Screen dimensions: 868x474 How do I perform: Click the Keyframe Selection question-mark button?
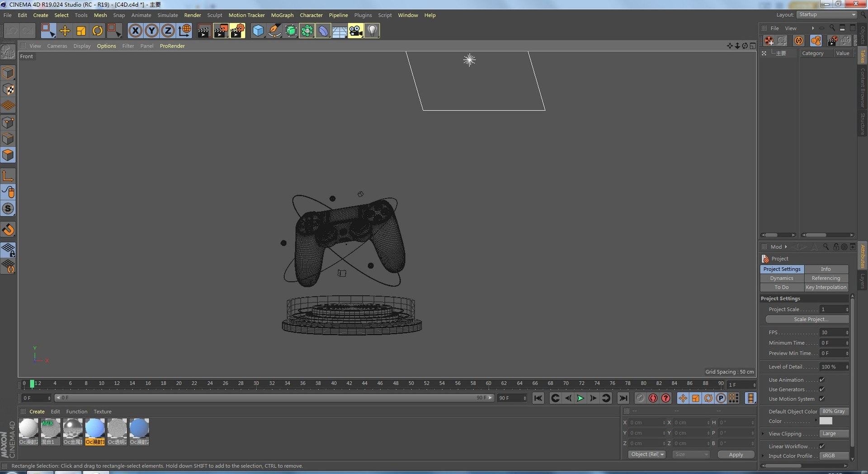point(666,398)
